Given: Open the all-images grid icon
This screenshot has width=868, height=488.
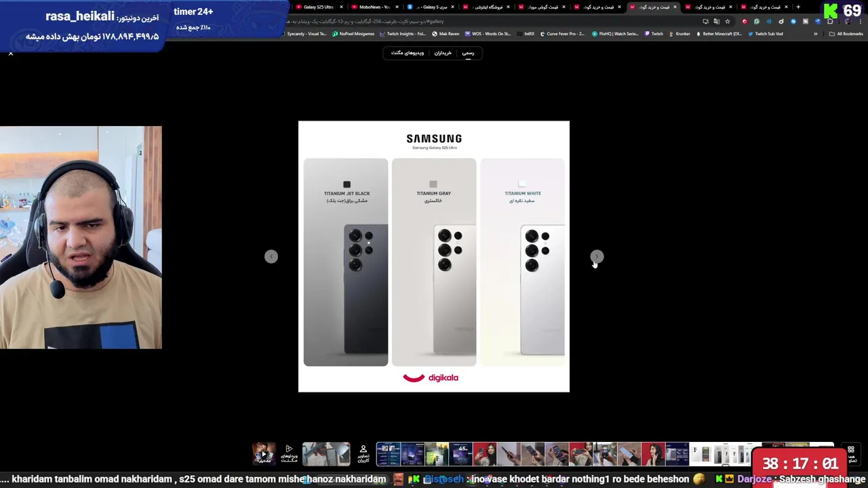Looking at the screenshot, I should point(850,450).
